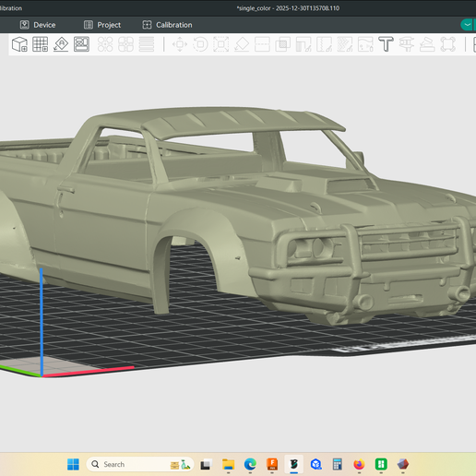Viewport: 476px width, 476px height.
Task: Select the Rotate tool
Action: click(x=200, y=44)
